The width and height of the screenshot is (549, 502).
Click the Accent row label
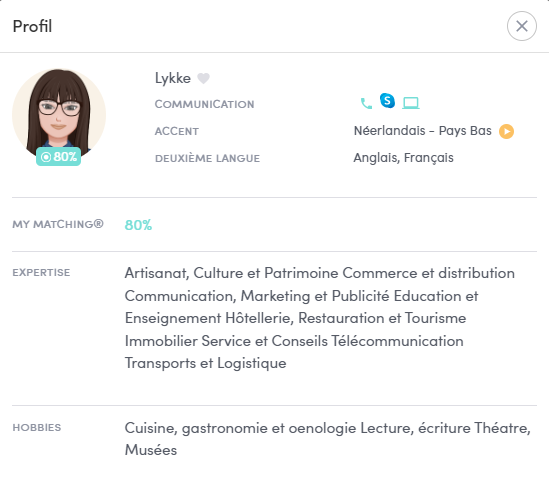pos(177,131)
